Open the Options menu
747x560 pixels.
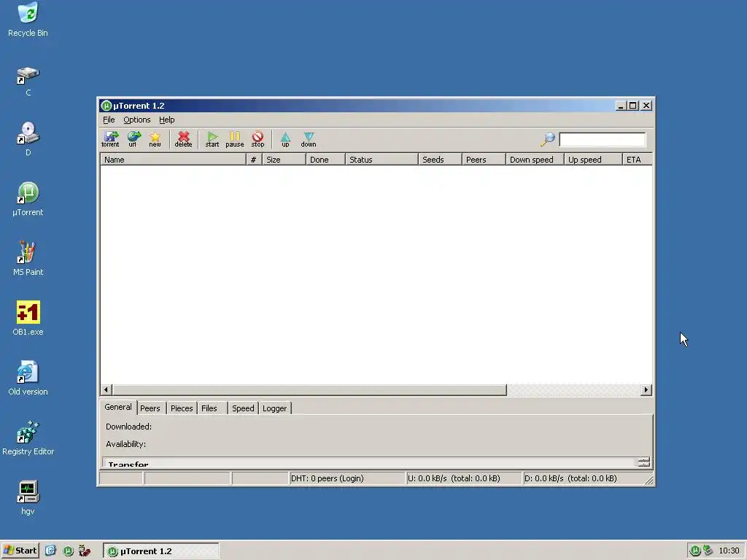[x=136, y=120]
